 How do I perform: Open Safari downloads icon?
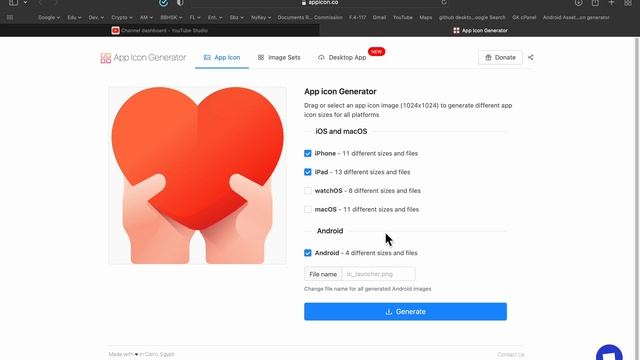click(x=578, y=2)
